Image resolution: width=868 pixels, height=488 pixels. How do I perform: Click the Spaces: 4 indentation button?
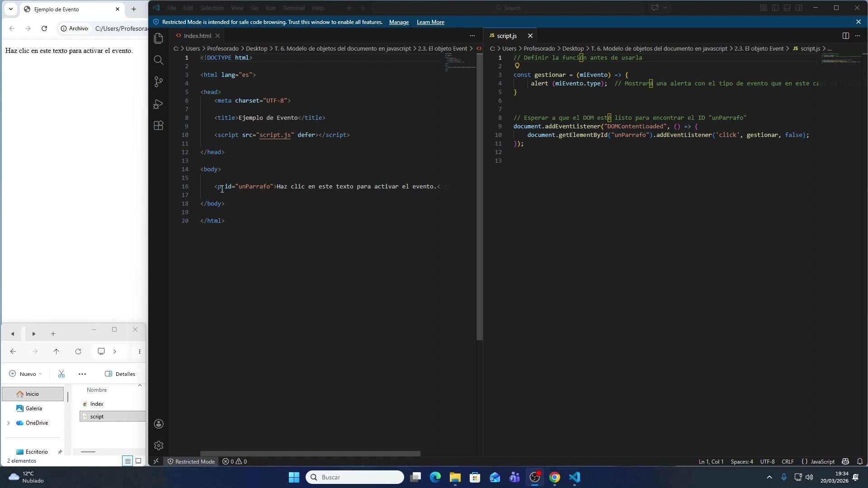[x=742, y=461]
